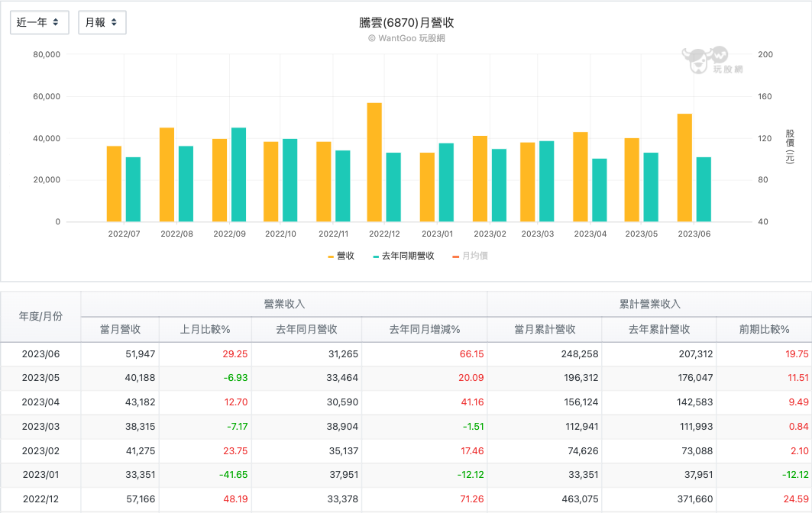Image resolution: width=812 pixels, height=513 pixels.
Task: Click the 去年累計營收 column header
Action: tap(659, 329)
